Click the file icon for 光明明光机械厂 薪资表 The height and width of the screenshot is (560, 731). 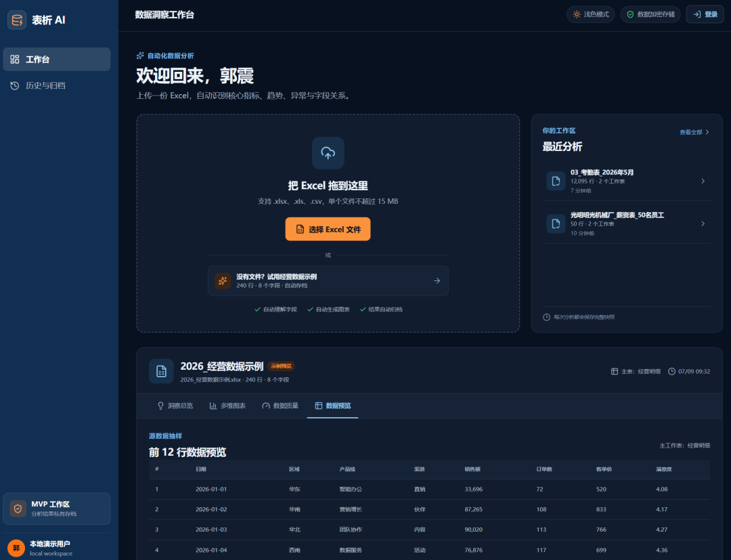point(556,224)
